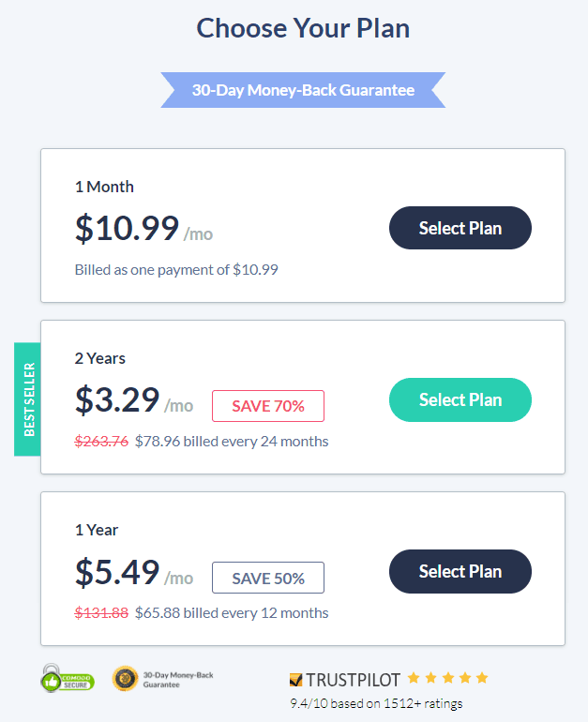Image resolution: width=588 pixels, height=722 pixels.
Task: Click the 30-Day Money-Back Guarantee footer text
Action: [x=178, y=680]
